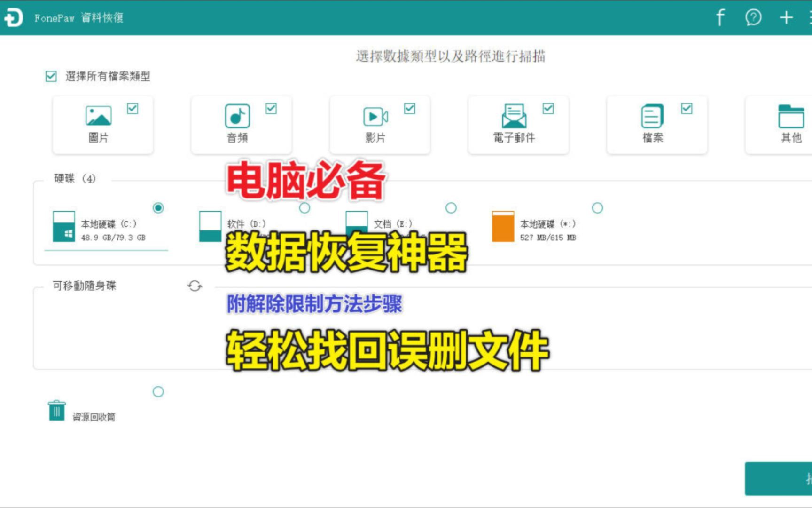Select the 文档 E: radio button

click(x=451, y=207)
